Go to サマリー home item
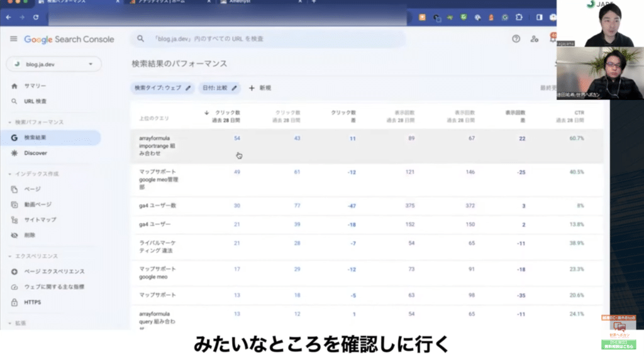The width and height of the screenshot is (644, 359). pyautogui.click(x=35, y=86)
